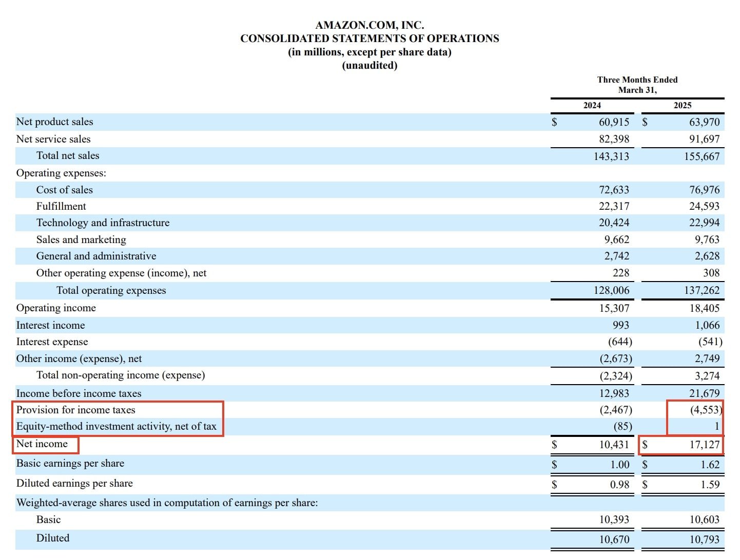The image size is (740, 560).
Task: Click "CONSOLIDATED STATEMENTS OF OPERATIONS" title
Action: point(369,38)
